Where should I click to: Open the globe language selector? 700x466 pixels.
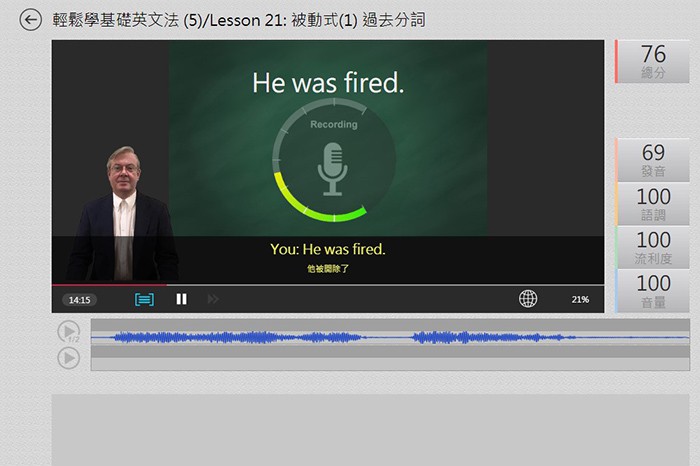tap(528, 299)
